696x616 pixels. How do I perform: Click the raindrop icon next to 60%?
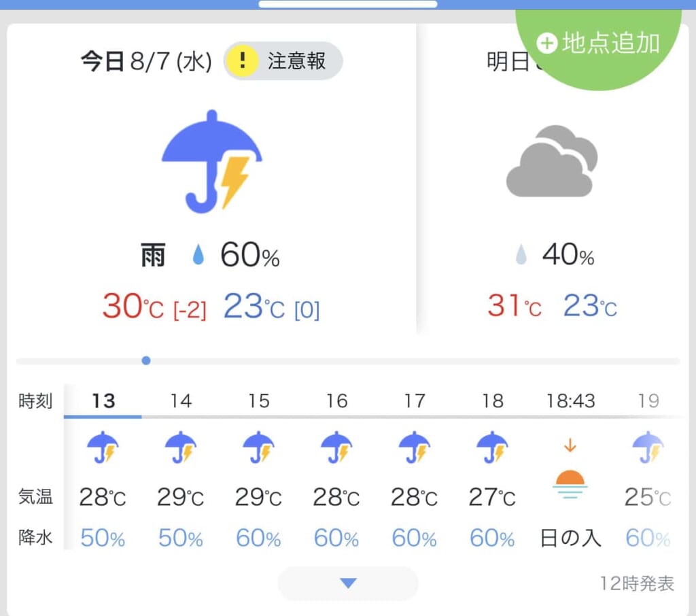coord(199,254)
